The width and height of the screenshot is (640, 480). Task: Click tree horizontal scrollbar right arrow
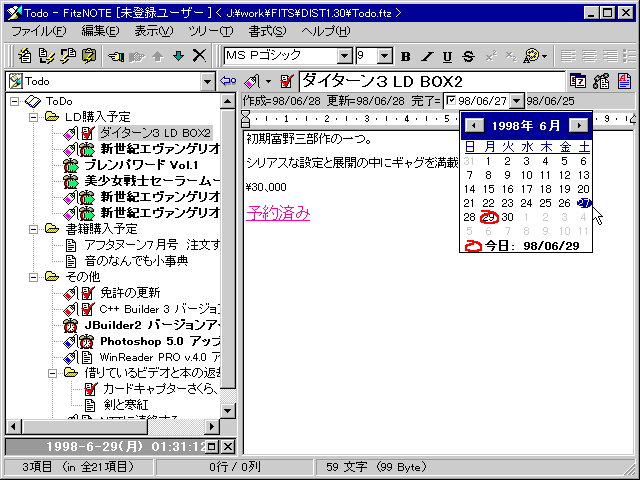212,427
